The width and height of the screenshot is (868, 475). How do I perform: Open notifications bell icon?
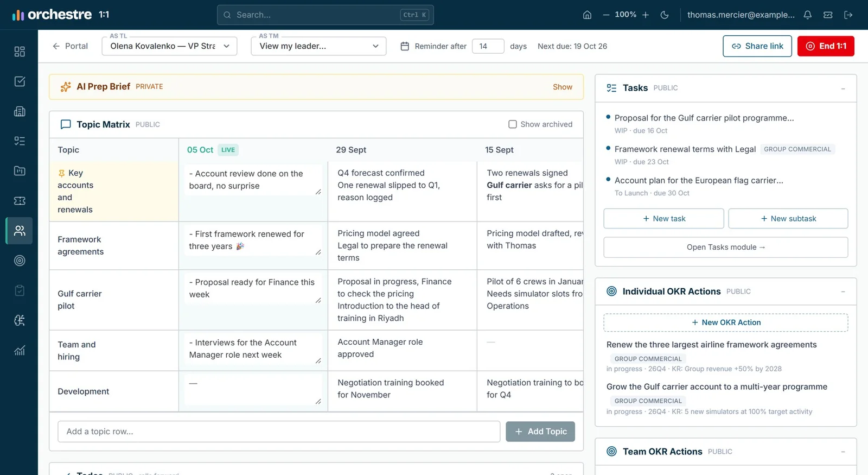tap(807, 15)
